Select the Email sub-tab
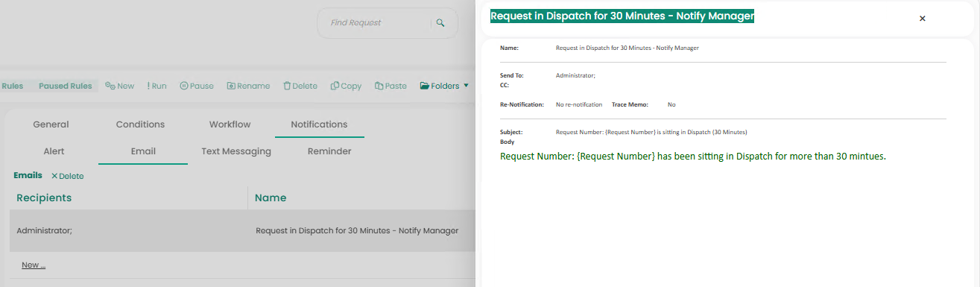This screenshot has width=980, height=287. (x=143, y=151)
